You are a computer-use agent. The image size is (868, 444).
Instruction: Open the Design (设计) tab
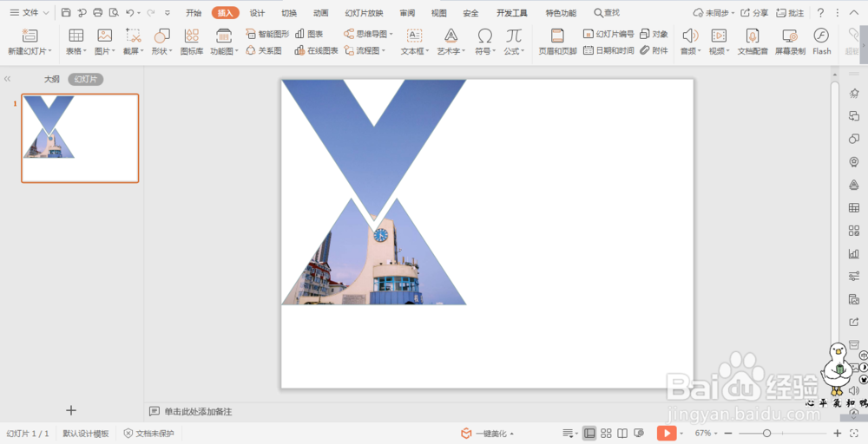click(257, 13)
